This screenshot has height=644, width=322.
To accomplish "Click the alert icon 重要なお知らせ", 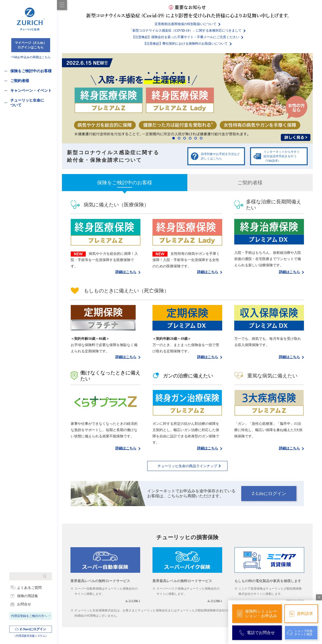I will [x=171, y=7].
